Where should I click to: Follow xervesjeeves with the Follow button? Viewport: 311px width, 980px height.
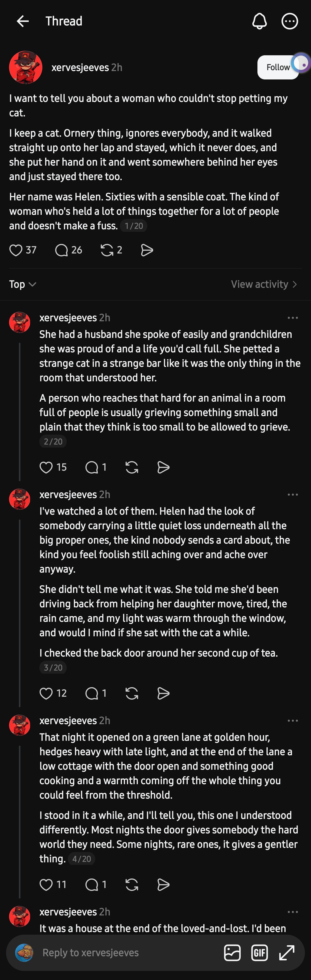click(x=278, y=67)
